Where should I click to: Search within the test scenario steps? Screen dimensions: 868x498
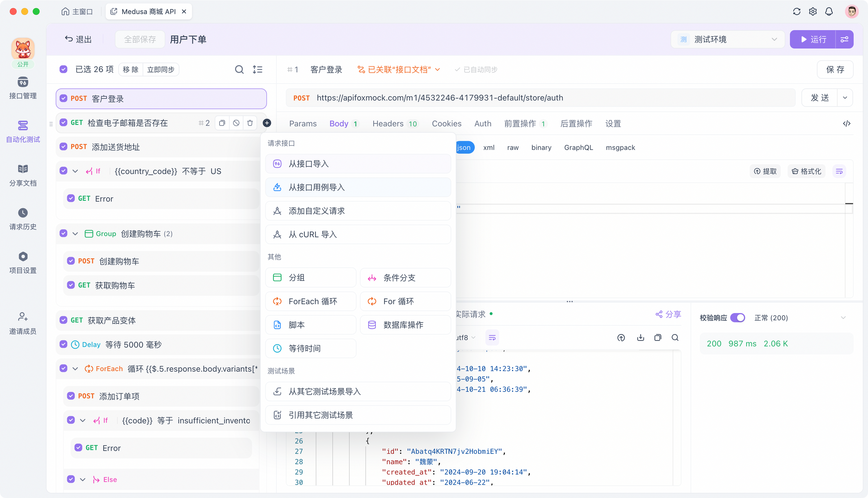click(x=239, y=69)
